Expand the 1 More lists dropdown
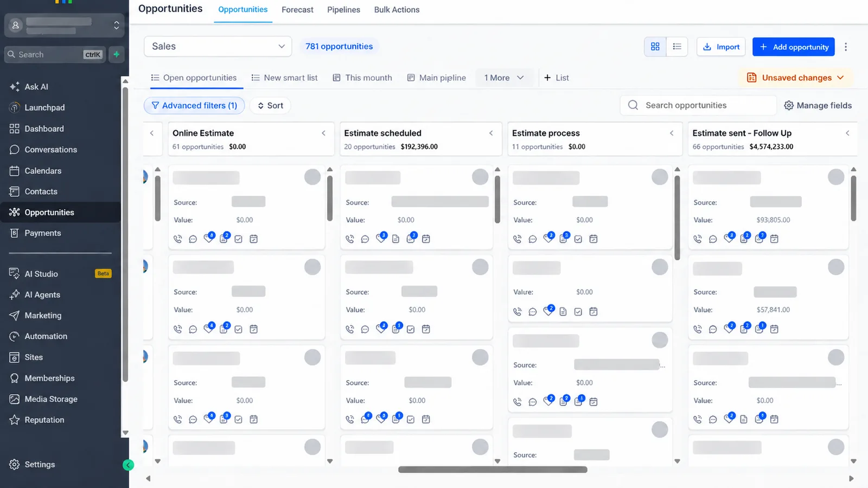This screenshot has width=868, height=488. click(504, 78)
